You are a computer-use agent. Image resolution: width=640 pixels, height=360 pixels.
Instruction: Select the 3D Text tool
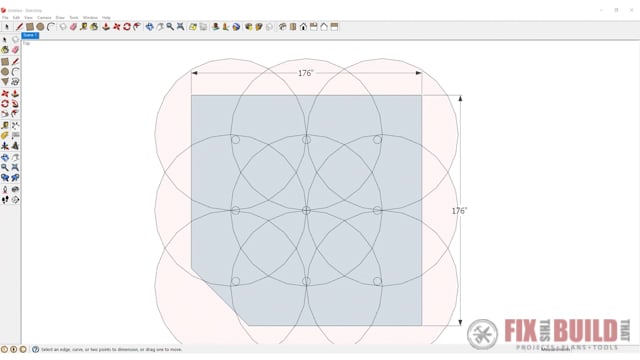(15, 146)
